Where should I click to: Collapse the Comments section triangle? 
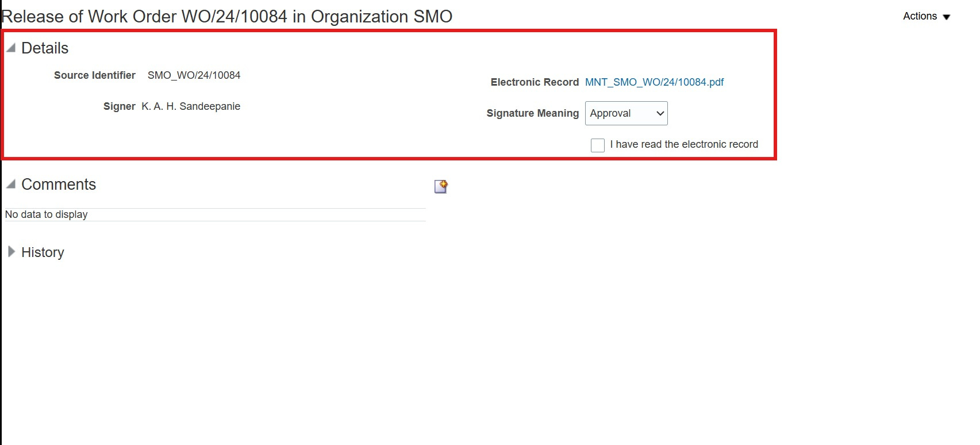(x=11, y=185)
